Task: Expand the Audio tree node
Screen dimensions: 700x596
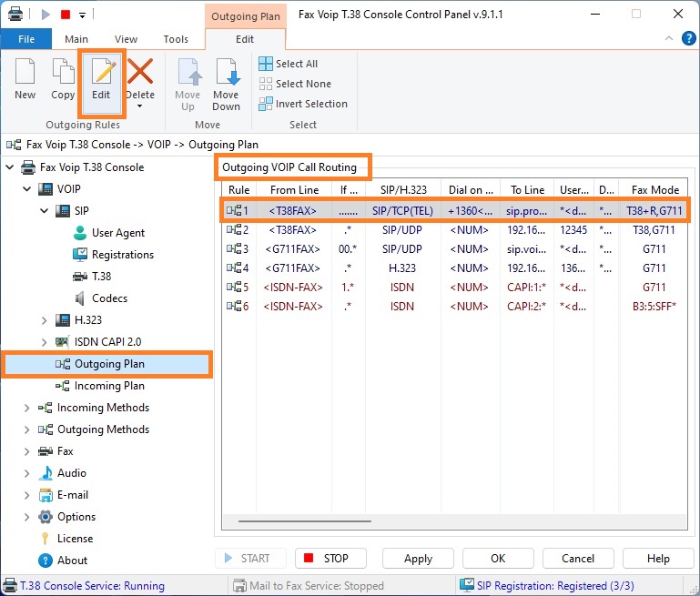Action: click(x=26, y=473)
